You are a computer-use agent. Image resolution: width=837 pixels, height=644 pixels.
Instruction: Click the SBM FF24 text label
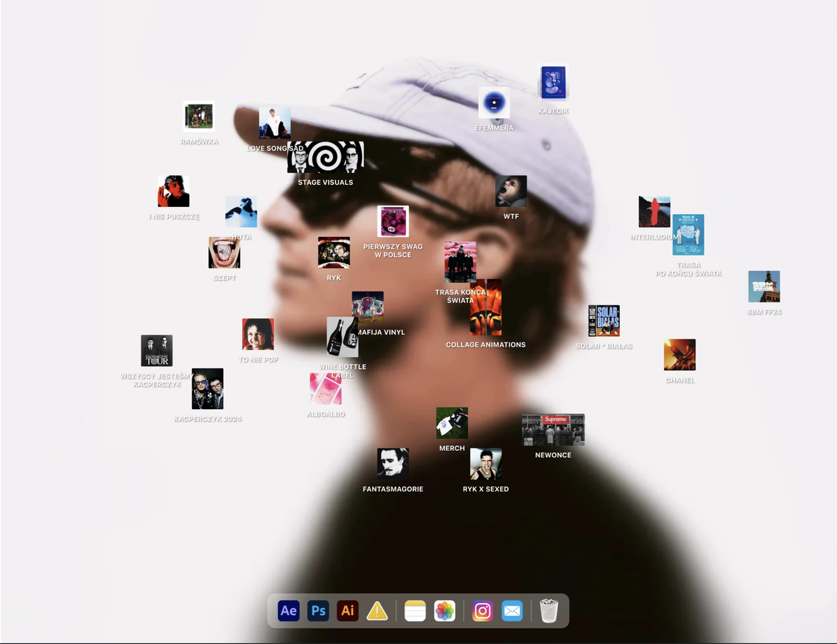764,312
